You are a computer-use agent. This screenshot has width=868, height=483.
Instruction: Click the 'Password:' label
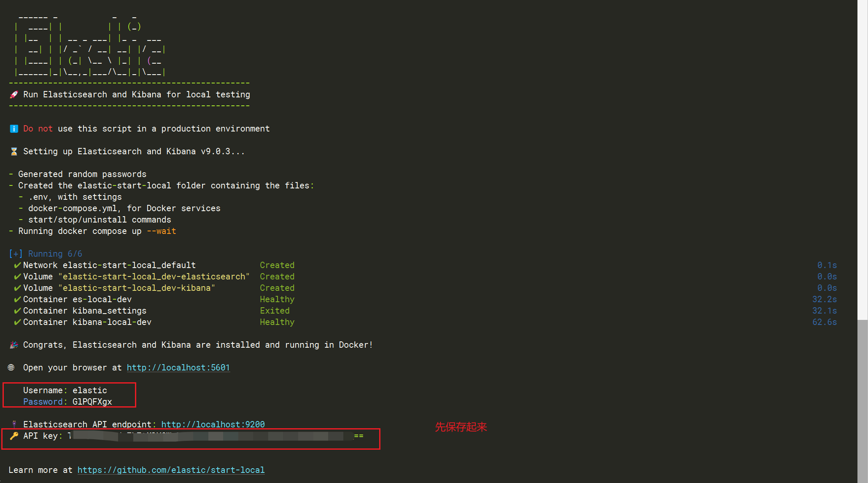[x=45, y=402]
